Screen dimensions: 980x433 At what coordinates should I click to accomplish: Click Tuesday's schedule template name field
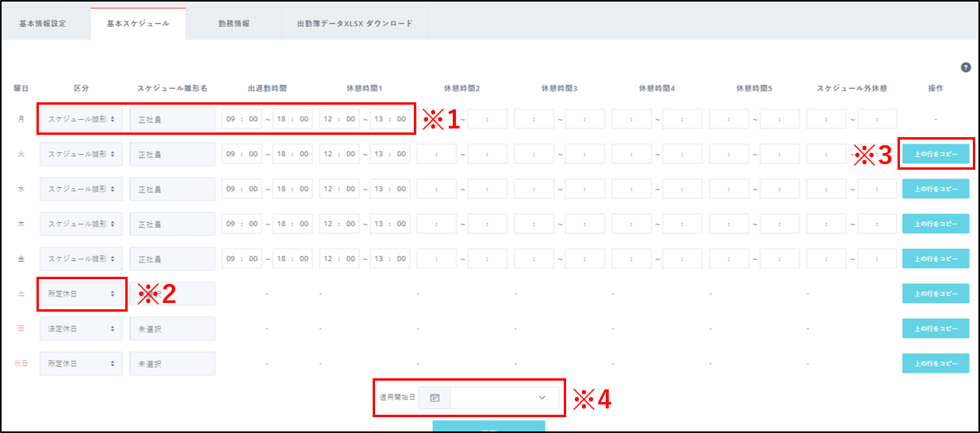[x=172, y=154]
